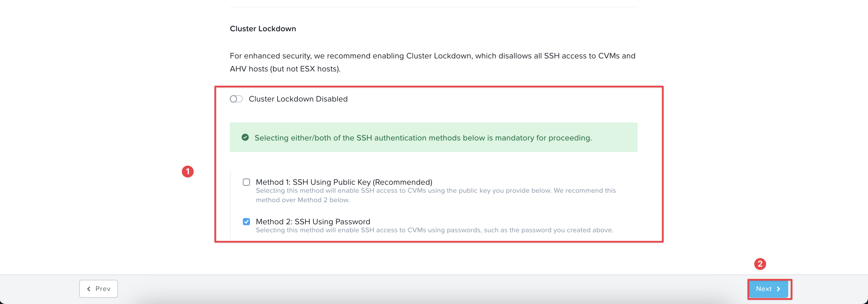The image size is (868, 304).
Task: Click the green SSH authentication mandatory banner text
Action: pos(423,138)
